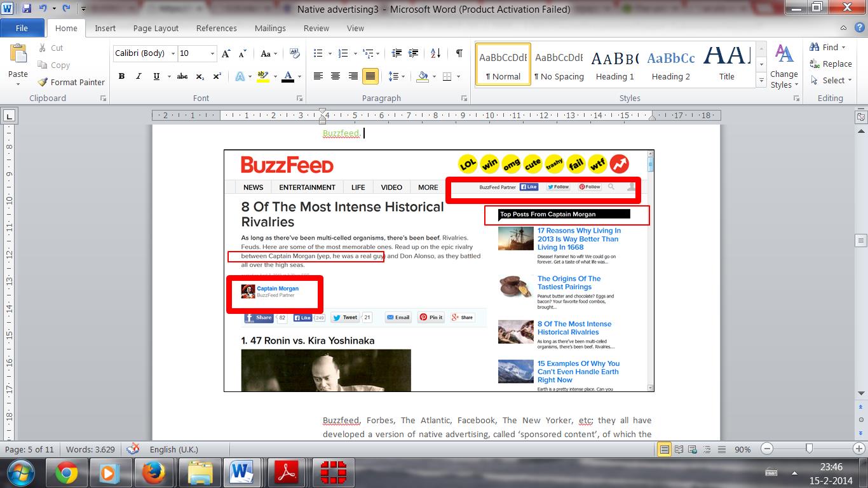Grow font size

[226, 53]
